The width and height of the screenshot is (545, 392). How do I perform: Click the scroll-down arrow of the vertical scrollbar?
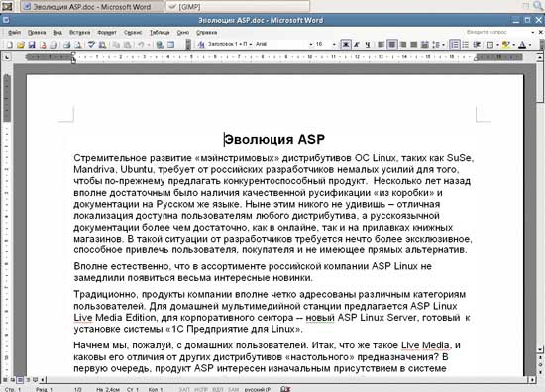(x=540, y=349)
